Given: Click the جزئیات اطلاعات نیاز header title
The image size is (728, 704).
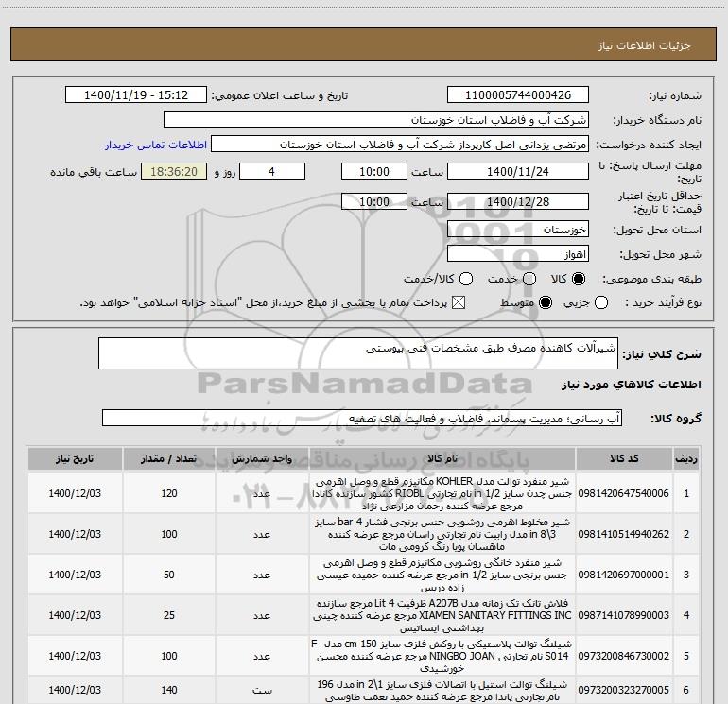Looking at the screenshot, I should coord(644,45).
